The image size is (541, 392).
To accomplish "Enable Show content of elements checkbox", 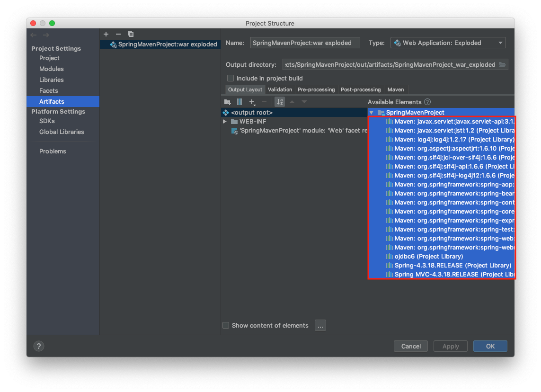I will click(x=226, y=325).
